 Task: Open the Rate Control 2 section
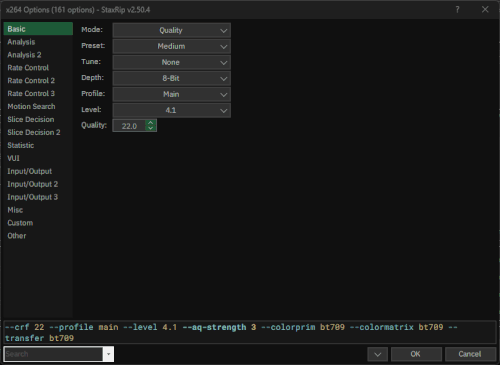tap(38, 81)
